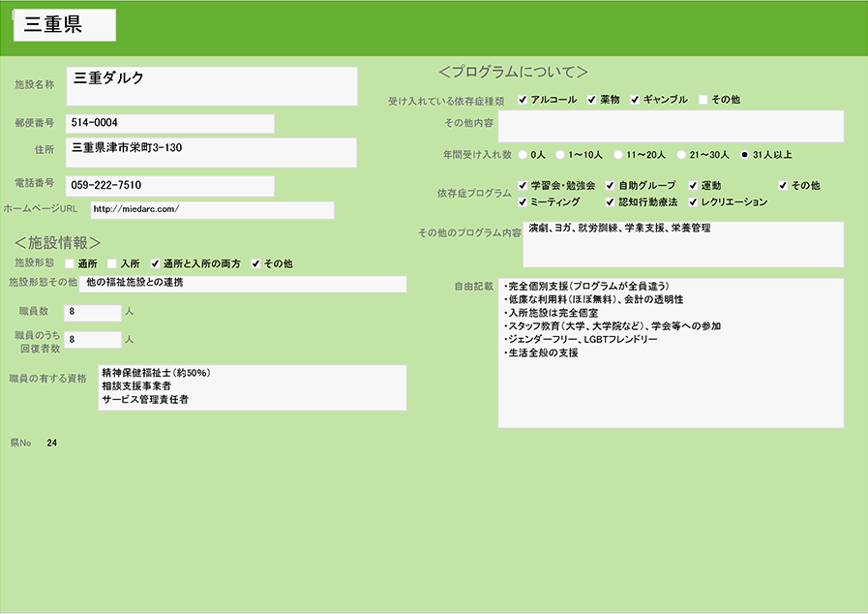This screenshot has height=614, width=868.
Task: Click the 施設名称 field with 三重ダルク
Action: [212, 85]
